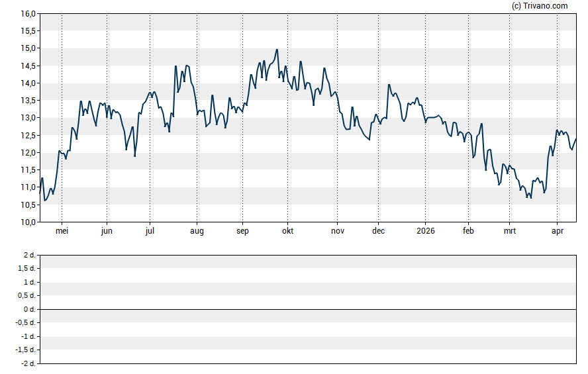Viewport: 588px width, 374px height.
Task: Select the 'feb' month label
Action: 468,231
